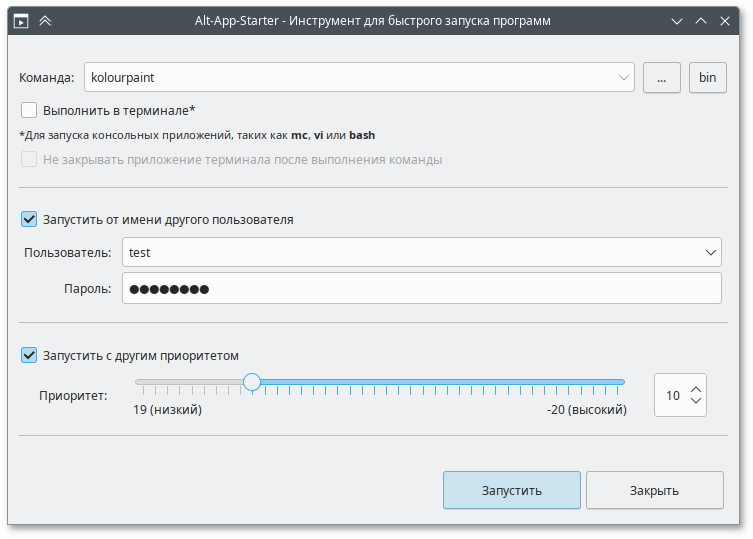Click the double-chevron keep-above icon

(x=45, y=20)
